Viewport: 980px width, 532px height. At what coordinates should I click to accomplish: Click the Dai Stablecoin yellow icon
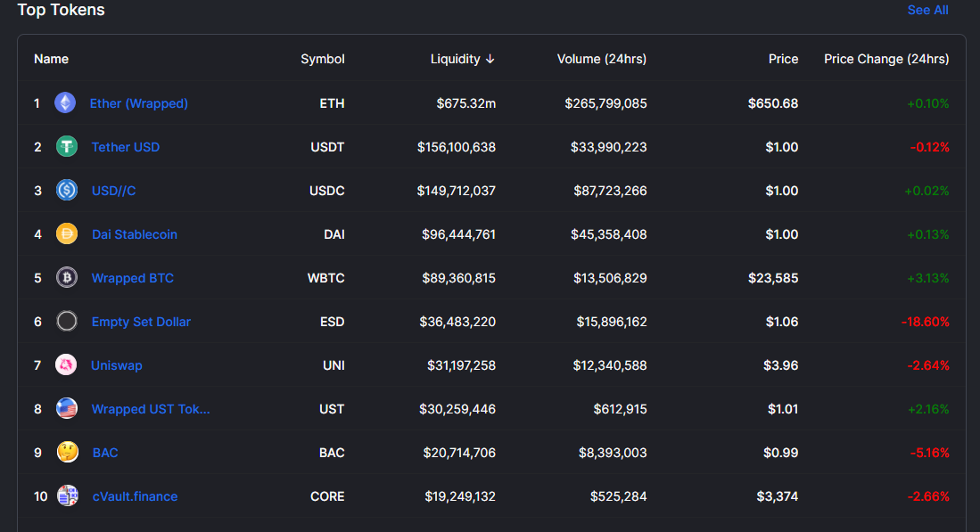tap(67, 233)
